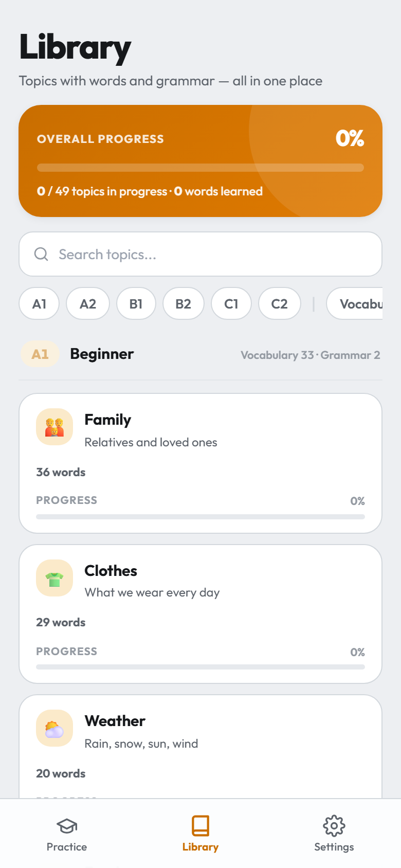The image size is (401, 868).
Task: Open the Weather topic title
Action: pos(115,721)
